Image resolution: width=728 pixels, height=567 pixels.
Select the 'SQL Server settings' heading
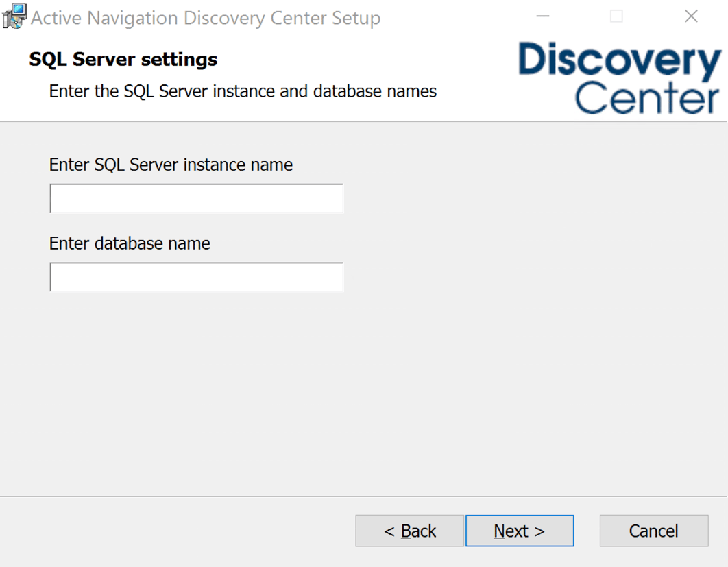point(123,60)
